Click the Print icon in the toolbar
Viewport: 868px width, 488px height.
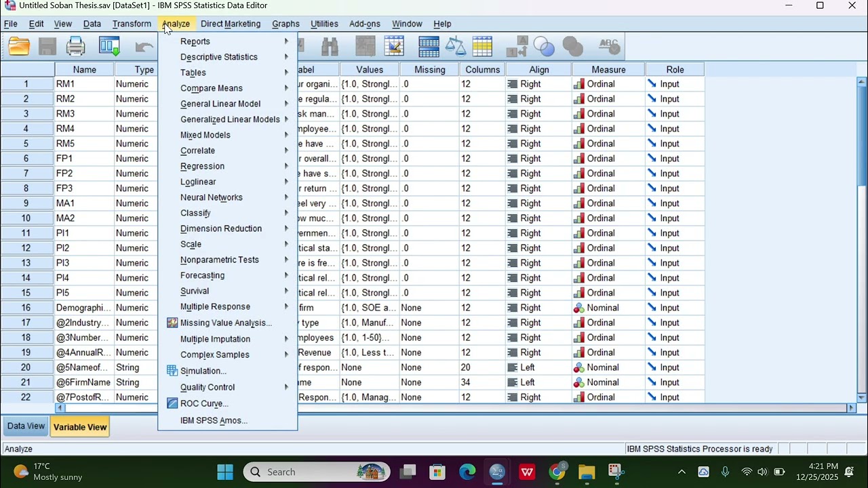76,46
